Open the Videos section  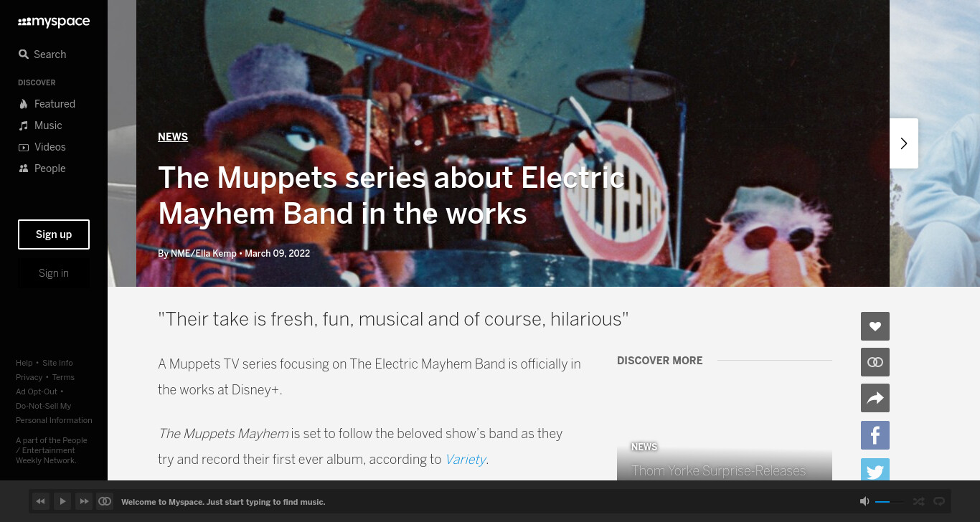[42, 147]
